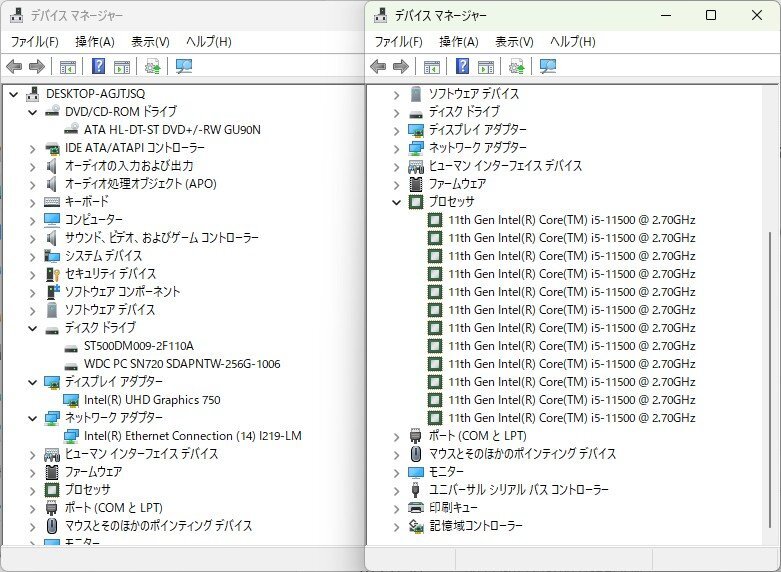Select オーディオ処理オブジェクト (APO) row
This screenshot has height=572, width=781.
141,184
